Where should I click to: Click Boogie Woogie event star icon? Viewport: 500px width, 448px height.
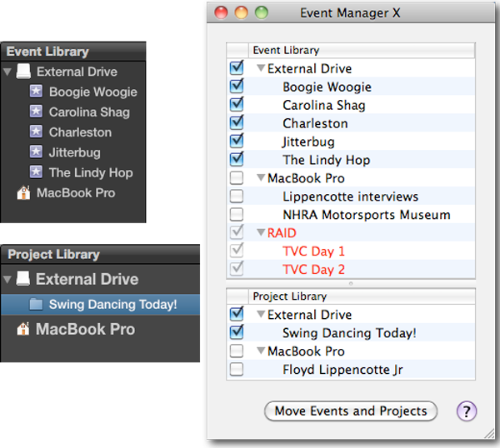pyautogui.click(x=36, y=92)
